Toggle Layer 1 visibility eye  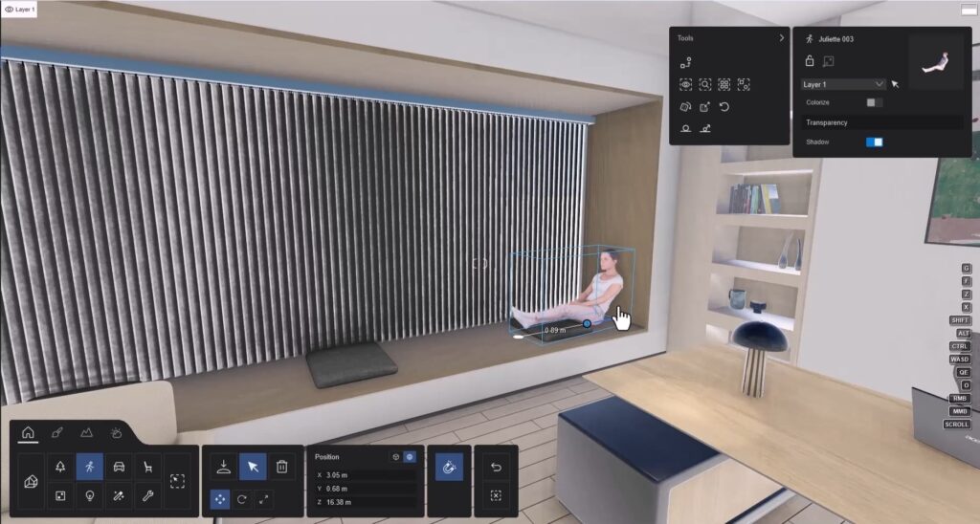tap(9, 10)
